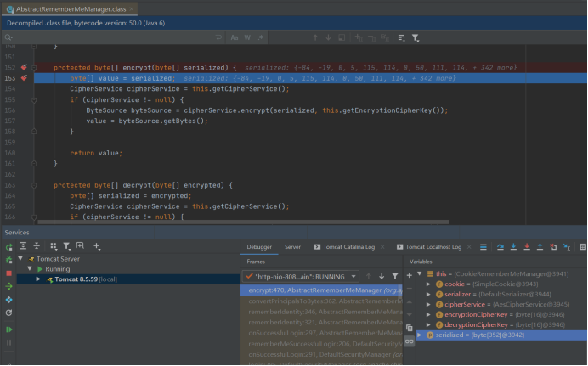Open find bar filter dropdown
588x366 pixels.
[416, 37]
